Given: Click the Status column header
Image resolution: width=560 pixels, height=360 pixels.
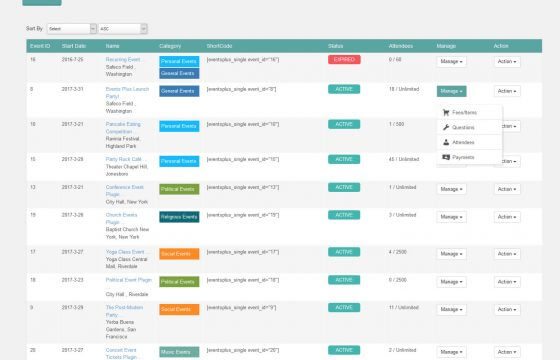Looking at the screenshot, I should pos(335,46).
